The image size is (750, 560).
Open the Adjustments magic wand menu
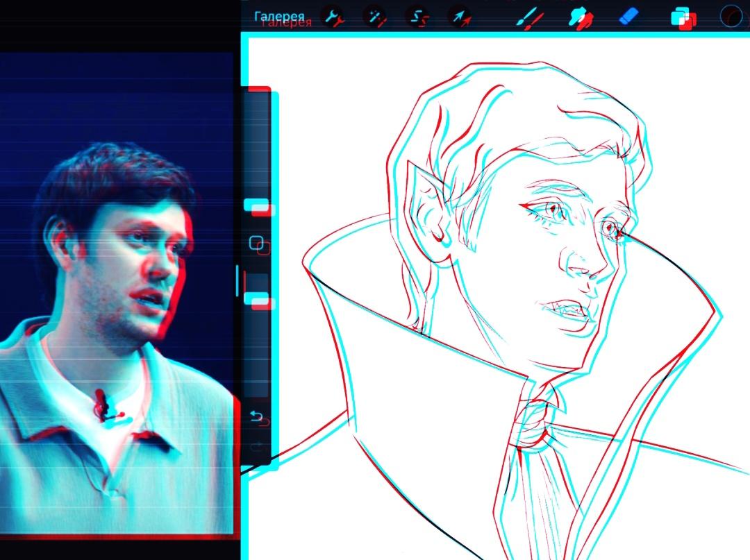click(374, 17)
